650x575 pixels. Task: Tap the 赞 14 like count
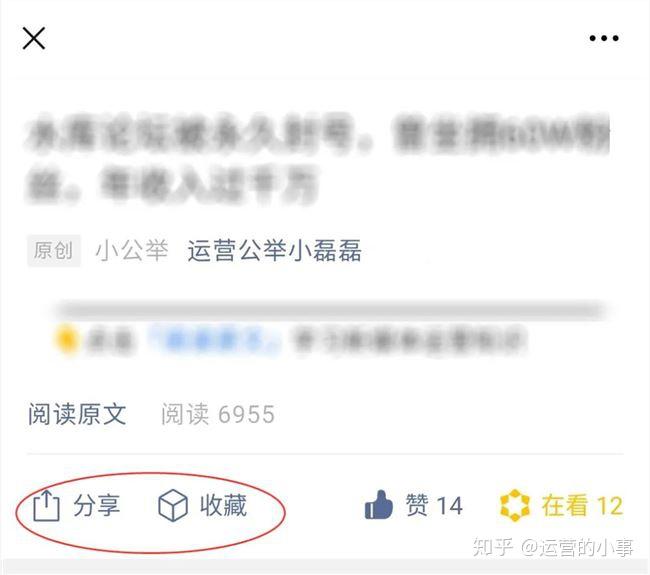click(434, 506)
